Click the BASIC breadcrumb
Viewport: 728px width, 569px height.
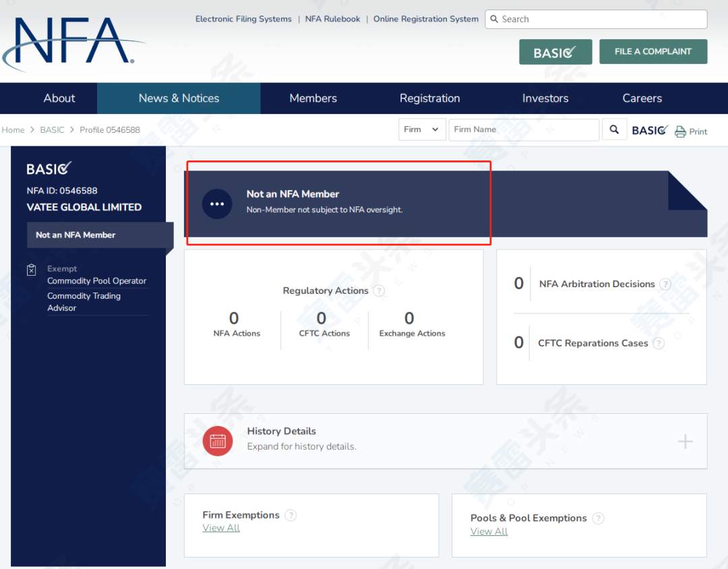pos(52,130)
